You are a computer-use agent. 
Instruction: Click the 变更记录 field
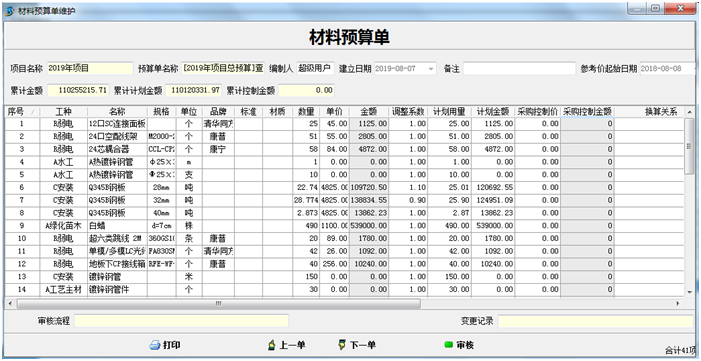595,321
